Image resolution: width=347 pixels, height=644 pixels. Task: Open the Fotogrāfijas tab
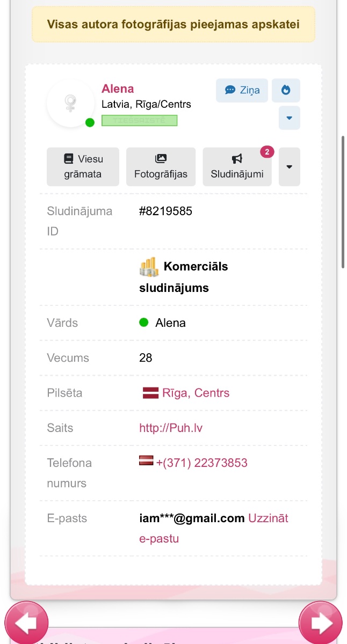coord(161,167)
